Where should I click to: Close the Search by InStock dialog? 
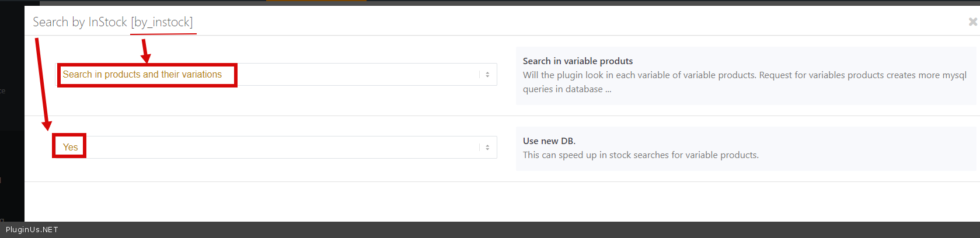[x=972, y=22]
